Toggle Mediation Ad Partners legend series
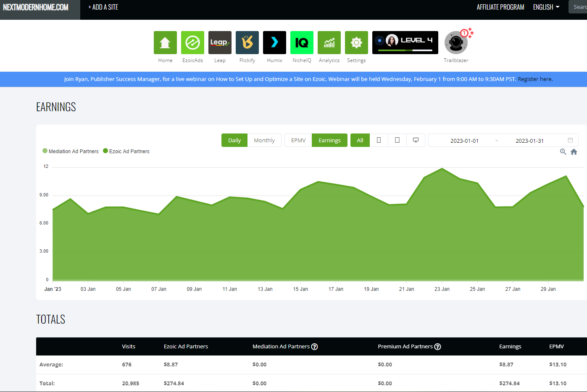The image size is (587, 392). [71, 151]
